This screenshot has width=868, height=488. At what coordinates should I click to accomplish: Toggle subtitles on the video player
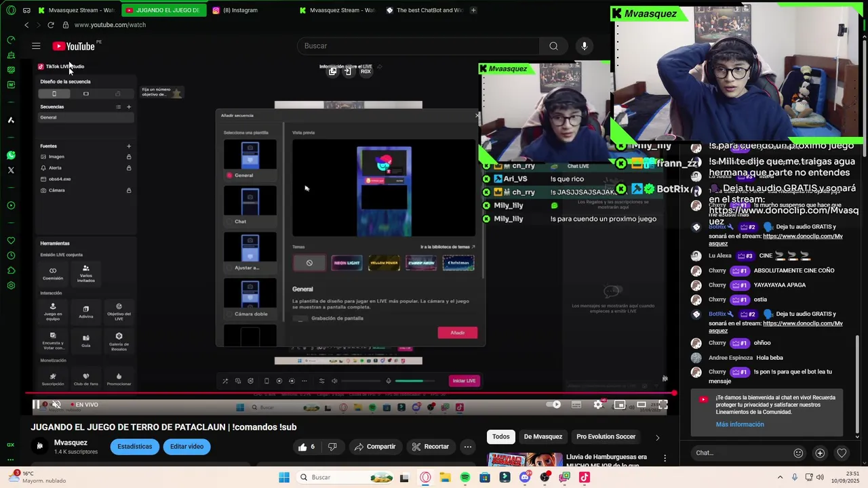(576, 405)
